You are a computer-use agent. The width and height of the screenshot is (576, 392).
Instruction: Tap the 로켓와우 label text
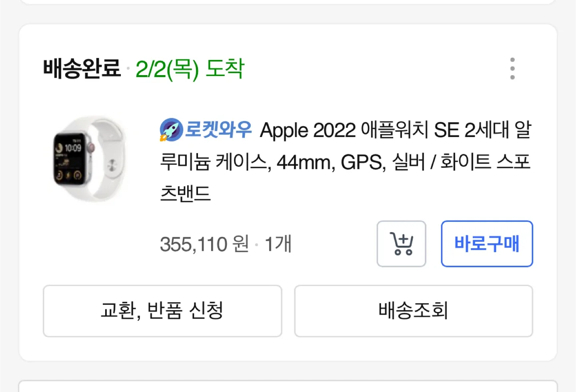tap(218, 130)
